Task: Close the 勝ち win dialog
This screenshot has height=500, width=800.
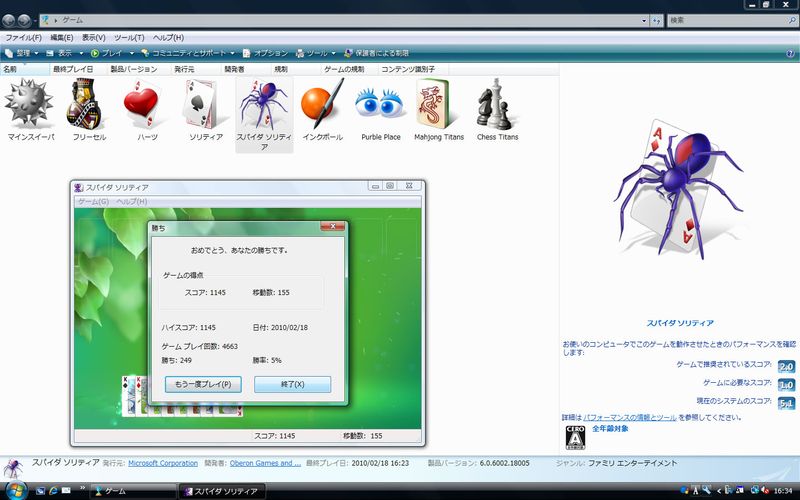Action: 333,227
